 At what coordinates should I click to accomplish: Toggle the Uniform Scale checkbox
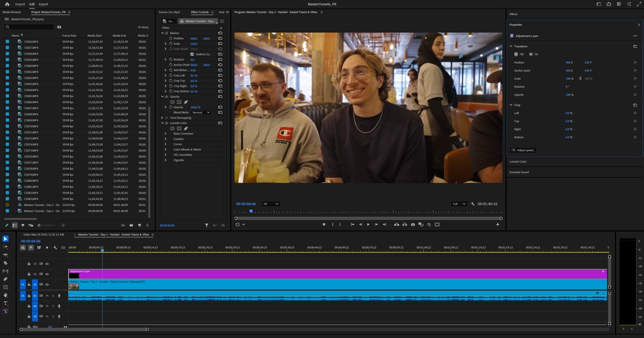click(x=192, y=54)
